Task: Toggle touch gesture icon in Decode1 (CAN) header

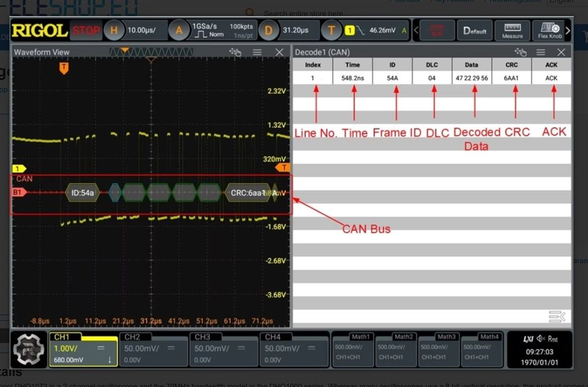Action: 521,52
